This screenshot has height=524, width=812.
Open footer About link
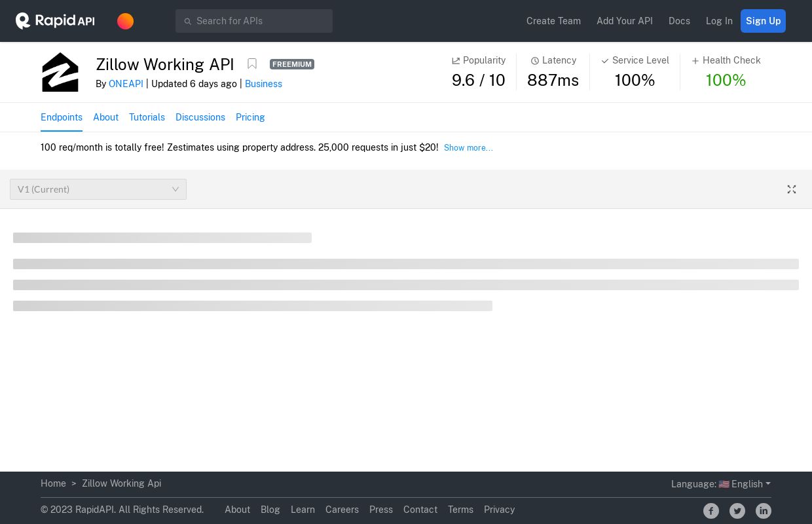[x=237, y=510]
